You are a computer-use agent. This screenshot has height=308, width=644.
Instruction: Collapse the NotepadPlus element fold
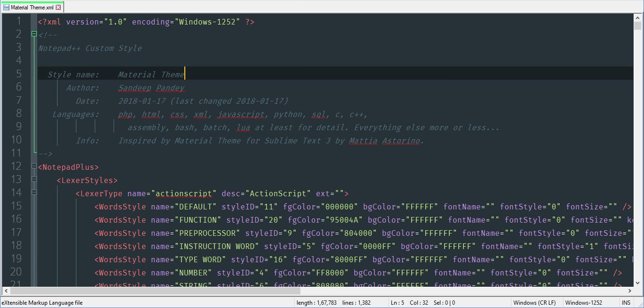[33, 166]
